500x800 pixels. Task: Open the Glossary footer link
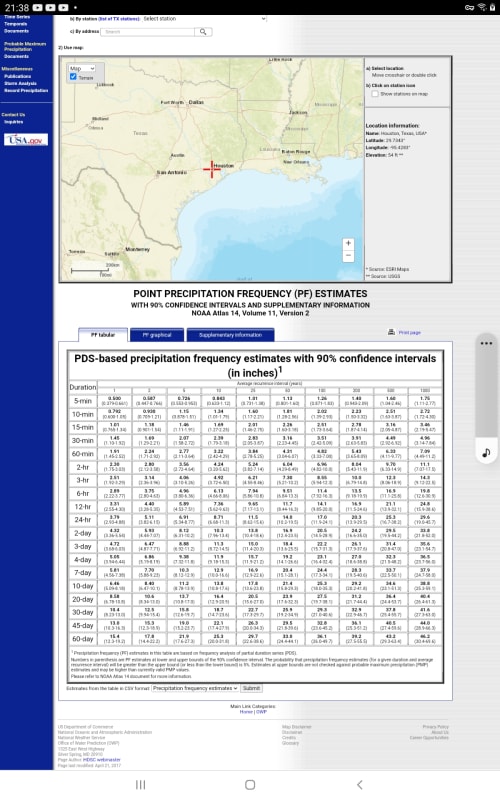pyautogui.click(x=290, y=743)
